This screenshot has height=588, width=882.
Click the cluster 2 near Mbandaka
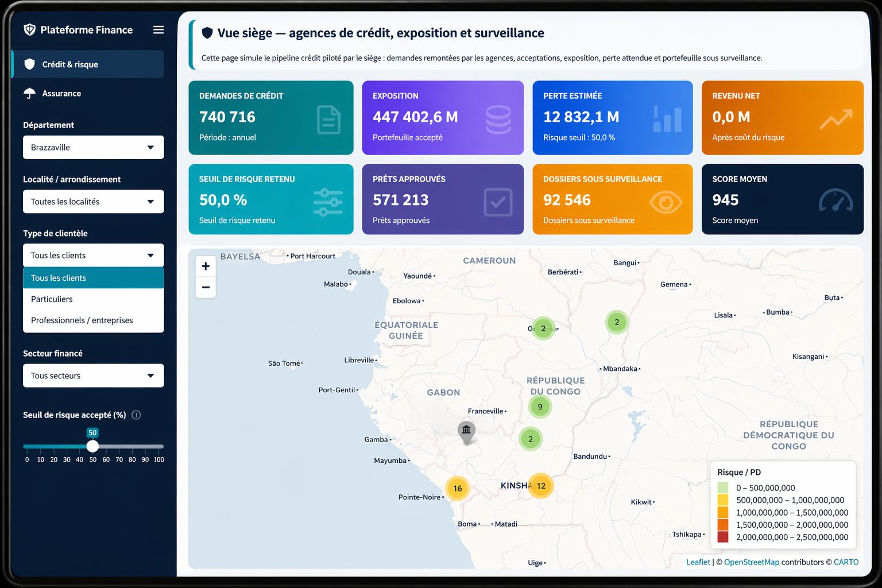[617, 322]
